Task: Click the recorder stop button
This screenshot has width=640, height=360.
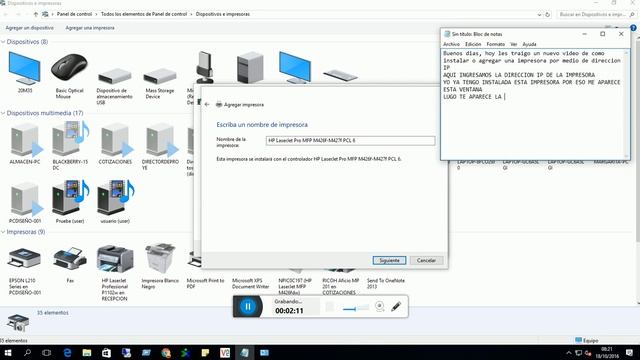Action: 330,307
